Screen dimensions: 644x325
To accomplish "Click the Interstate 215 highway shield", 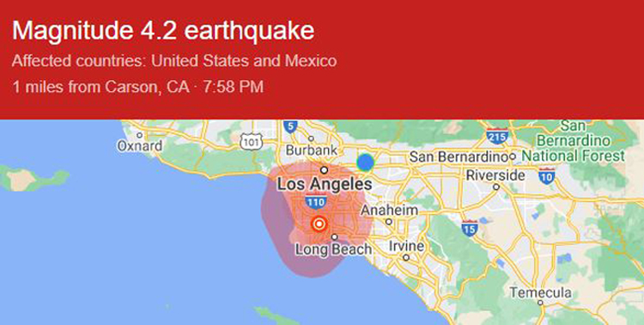I will (497, 136).
